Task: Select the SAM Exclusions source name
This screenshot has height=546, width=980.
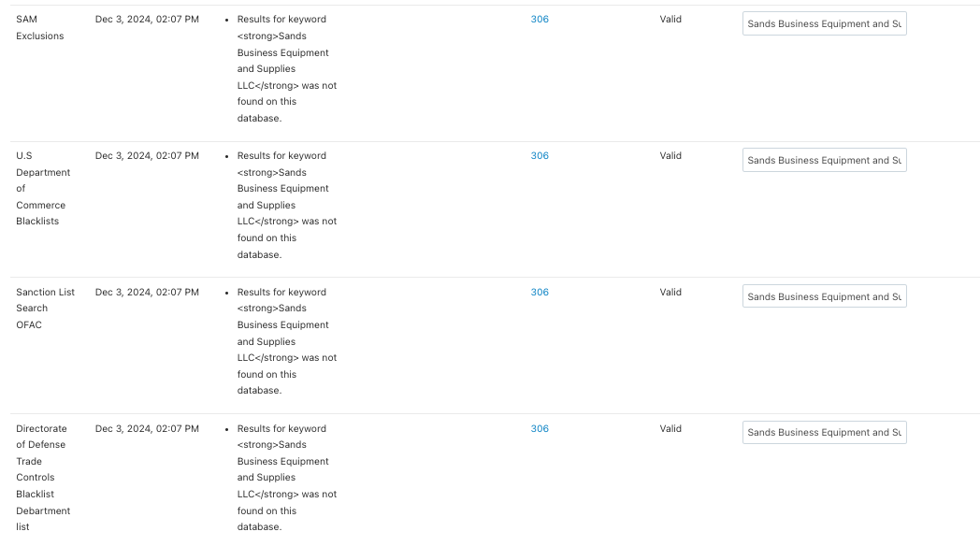Action: [x=40, y=27]
